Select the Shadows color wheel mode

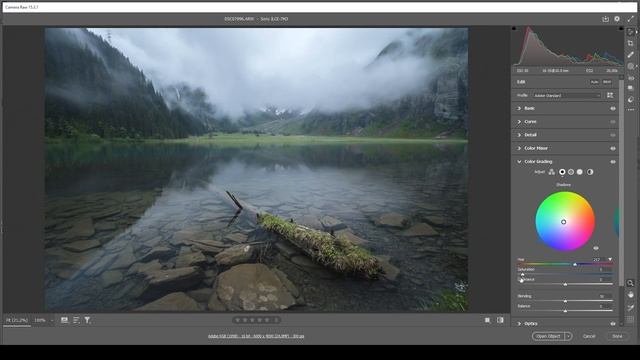coord(562,172)
